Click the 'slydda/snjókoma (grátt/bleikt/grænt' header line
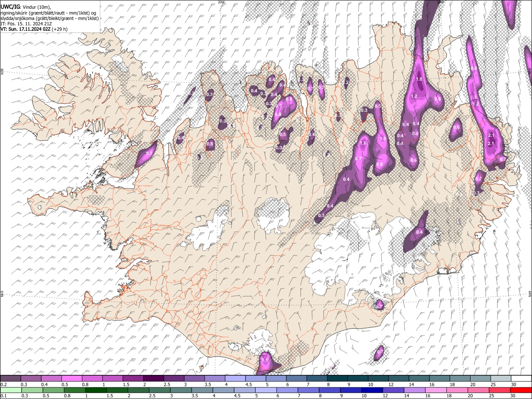This screenshot has height=399, width=532. pos(49,18)
